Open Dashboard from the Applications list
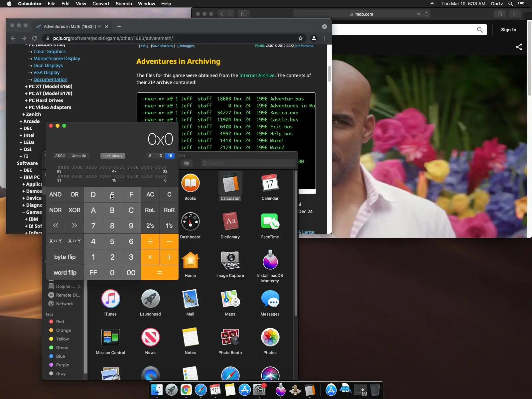 click(190, 221)
